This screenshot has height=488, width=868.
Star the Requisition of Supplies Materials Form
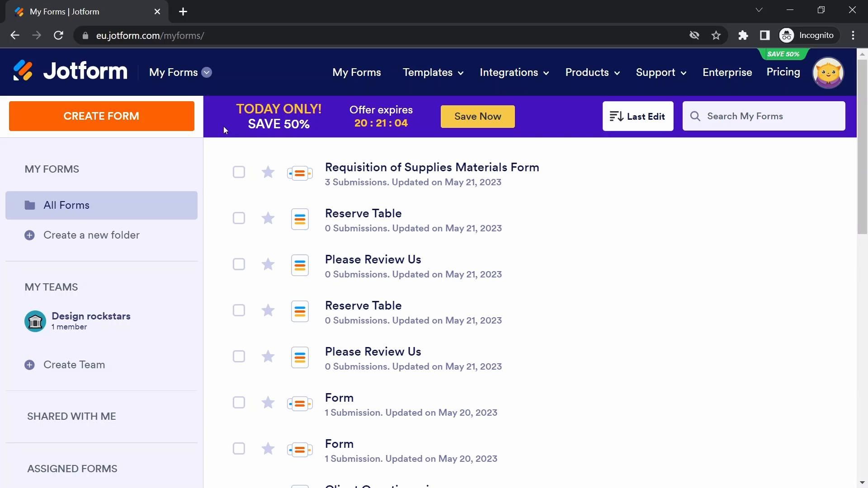(x=268, y=172)
